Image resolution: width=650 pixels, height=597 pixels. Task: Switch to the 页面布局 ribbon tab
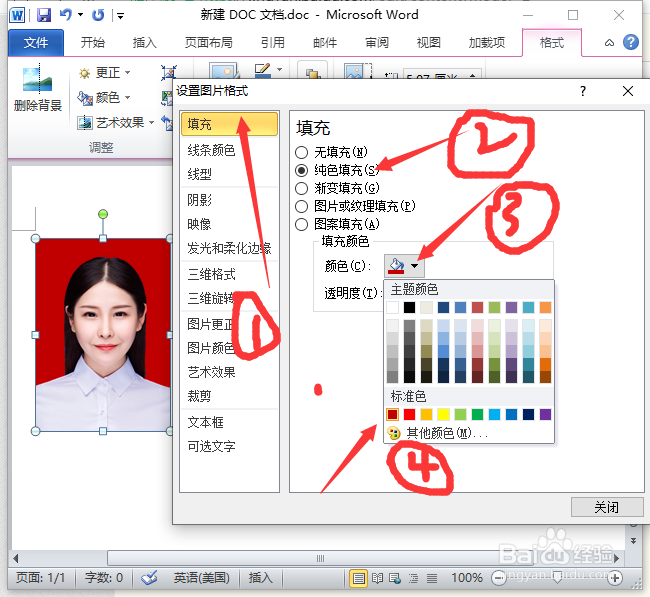209,42
